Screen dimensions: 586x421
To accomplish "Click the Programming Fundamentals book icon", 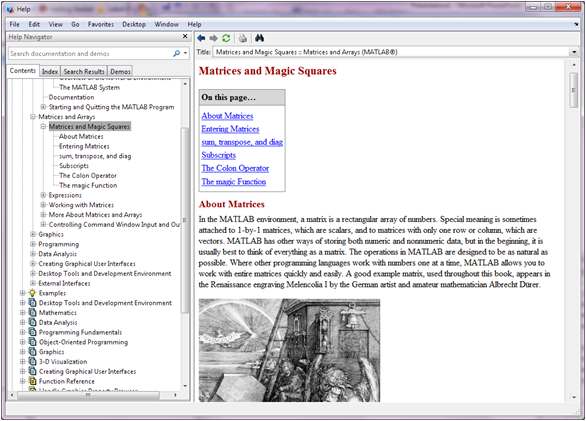I will coord(33,332).
